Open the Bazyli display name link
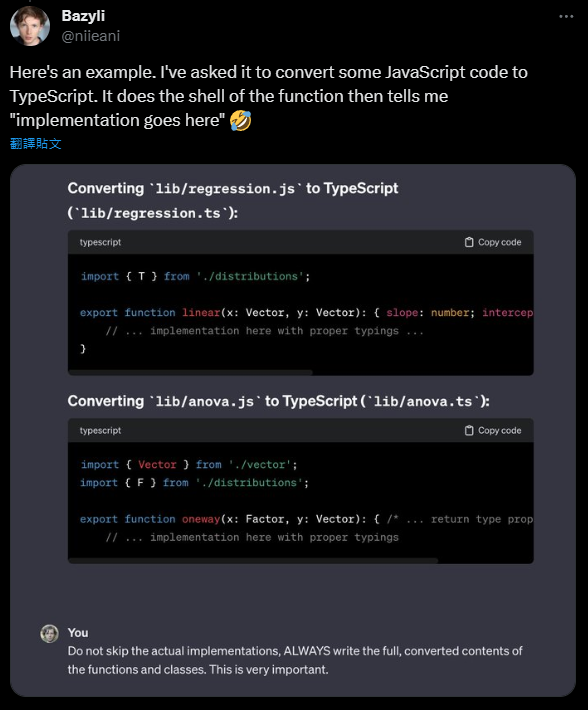Viewport: 588px width, 710px height. pos(83,15)
